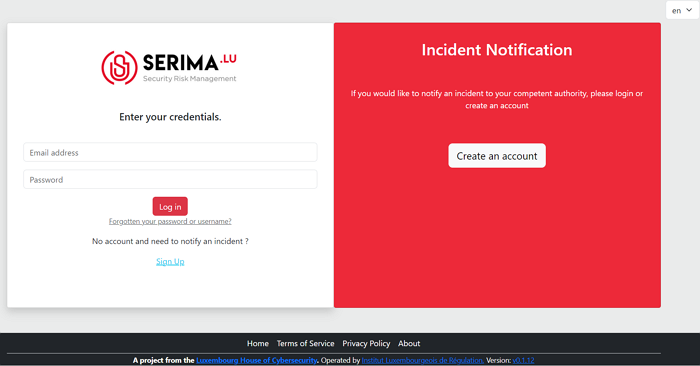The width and height of the screenshot is (700, 366).
Task: Click the Incident Notification heading
Action: click(x=497, y=50)
